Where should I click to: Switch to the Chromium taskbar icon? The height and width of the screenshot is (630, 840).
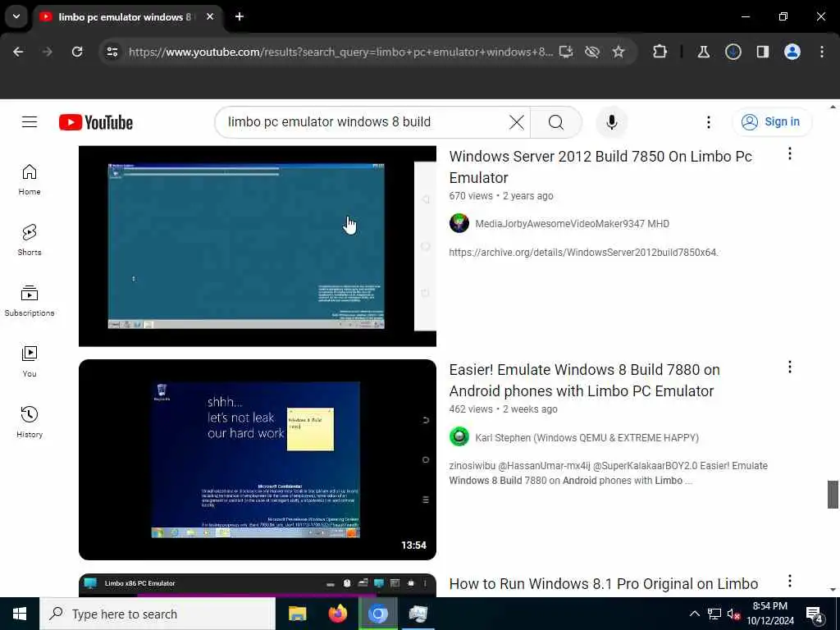[x=377, y=614]
